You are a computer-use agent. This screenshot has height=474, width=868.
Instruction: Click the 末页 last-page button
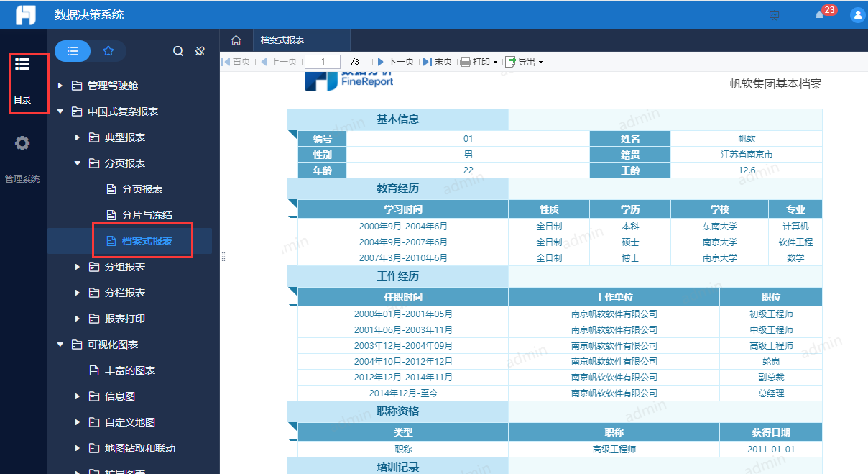(x=438, y=62)
